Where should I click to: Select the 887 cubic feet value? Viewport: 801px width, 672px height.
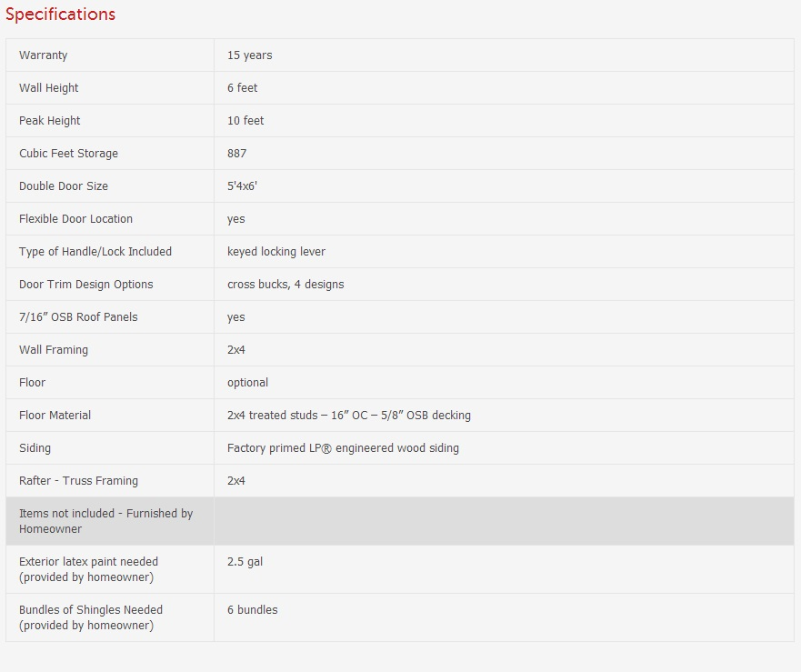click(x=237, y=154)
